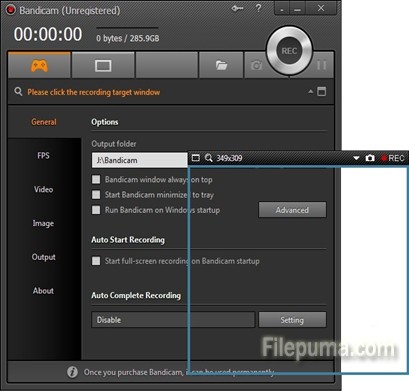
Task: Click the J:\Bandicam output folder field
Action: click(x=140, y=160)
